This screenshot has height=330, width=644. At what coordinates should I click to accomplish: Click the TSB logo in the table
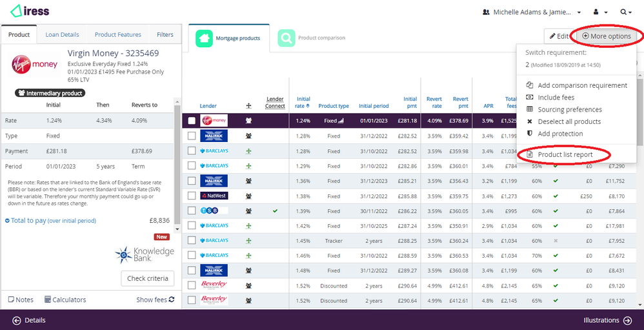(x=214, y=211)
